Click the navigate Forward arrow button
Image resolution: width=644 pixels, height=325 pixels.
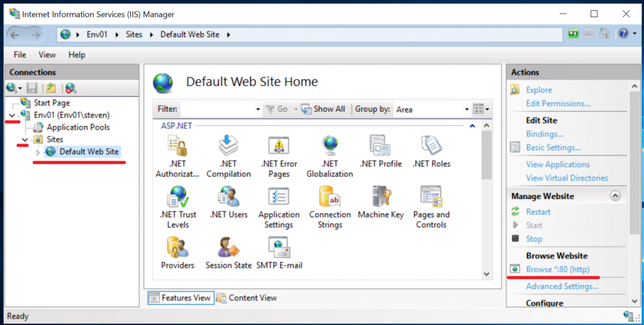(36, 35)
